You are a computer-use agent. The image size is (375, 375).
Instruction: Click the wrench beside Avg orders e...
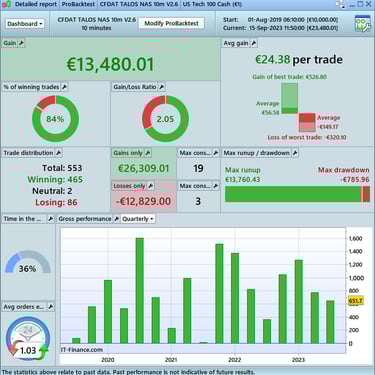click(x=50, y=307)
